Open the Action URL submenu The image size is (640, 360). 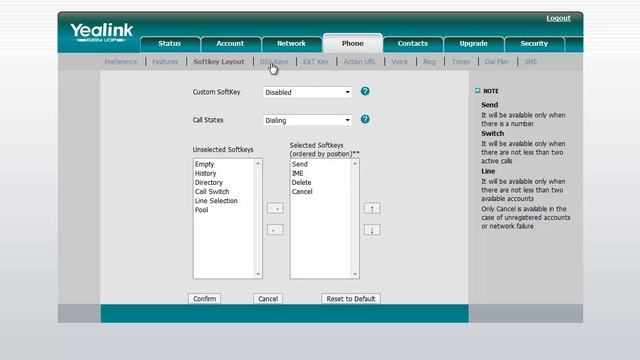pos(360,62)
